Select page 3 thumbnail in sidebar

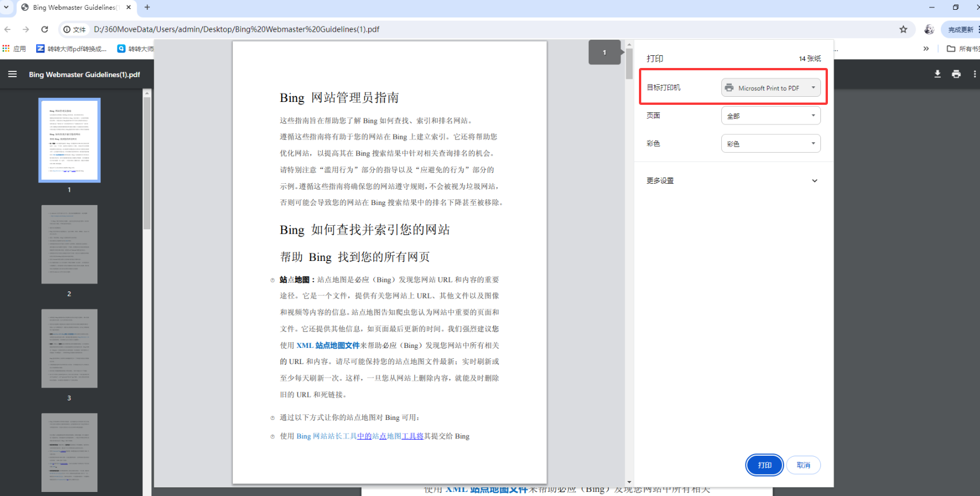(x=70, y=349)
